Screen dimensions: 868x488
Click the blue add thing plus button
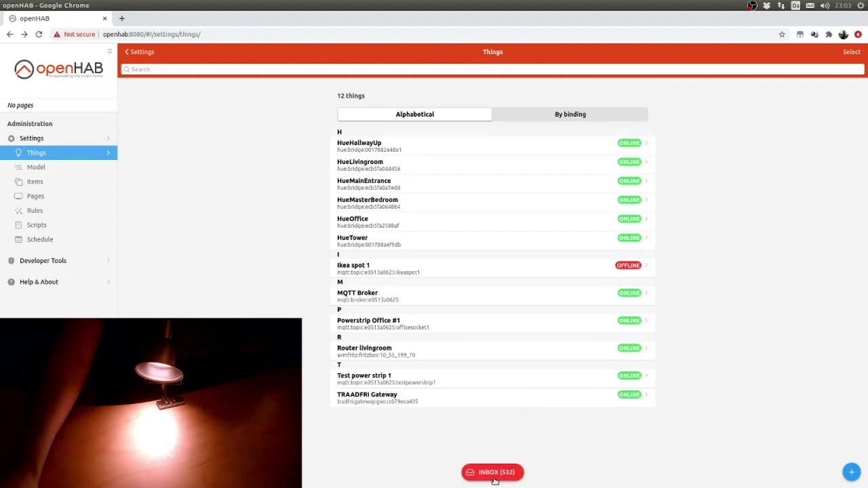pos(851,472)
